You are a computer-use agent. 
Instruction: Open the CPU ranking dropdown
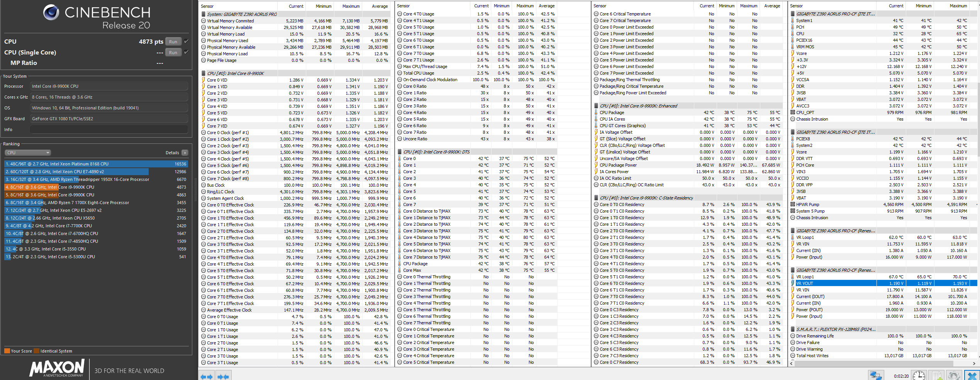(28, 153)
